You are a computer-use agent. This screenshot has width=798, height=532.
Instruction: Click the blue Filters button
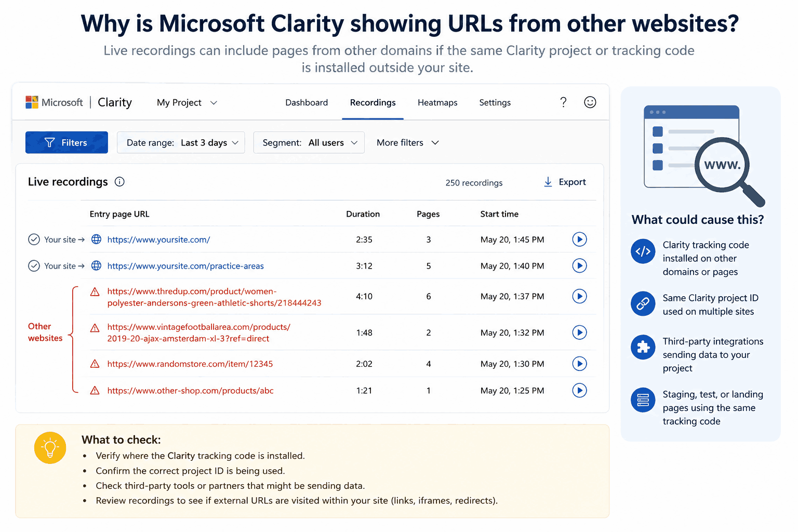(x=66, y=142)
